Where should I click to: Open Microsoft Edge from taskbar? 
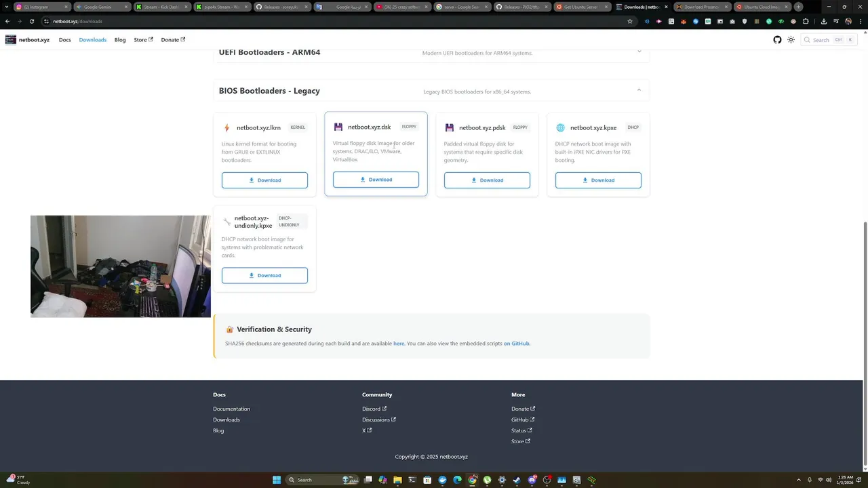pos(457,480)
